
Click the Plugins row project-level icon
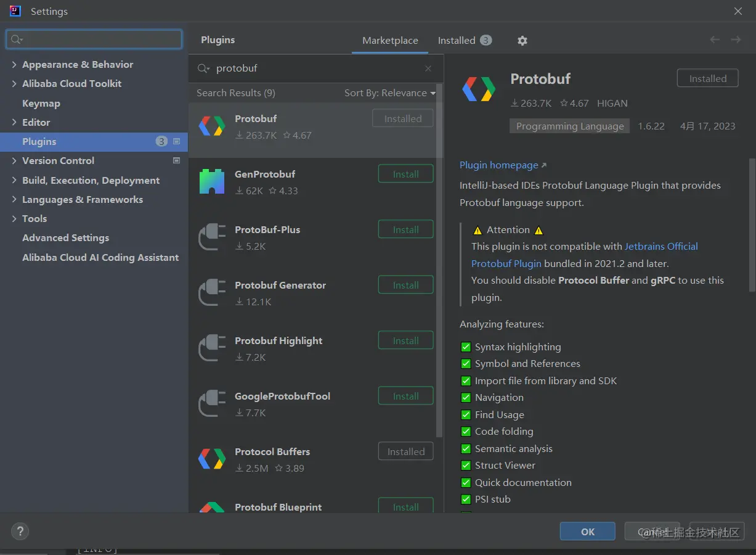176,141
